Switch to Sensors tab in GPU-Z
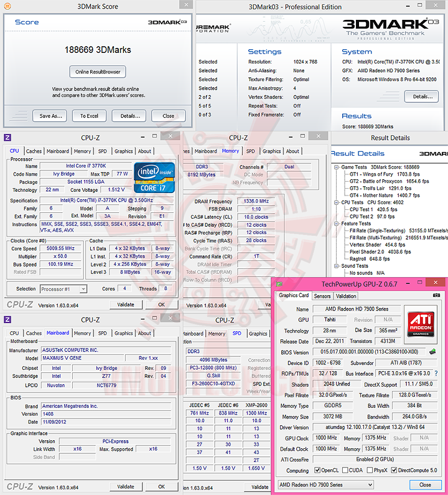Image resolution: width=448 pixels, height=495 pixels. pyautogui.click(x=322, y=296)
